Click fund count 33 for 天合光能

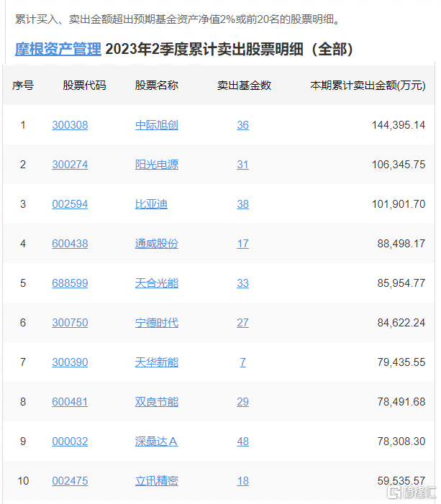click(x=243, y=283)
